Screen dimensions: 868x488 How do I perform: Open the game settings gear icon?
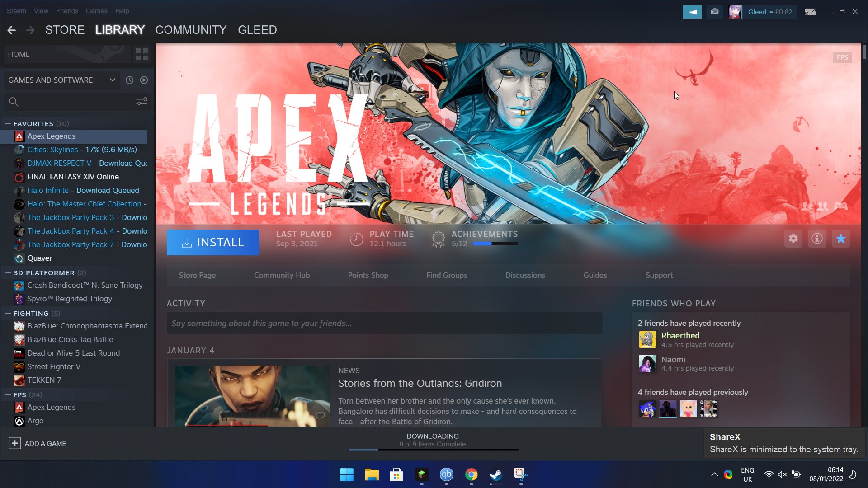pyautogui.click(x=793, y=239)
